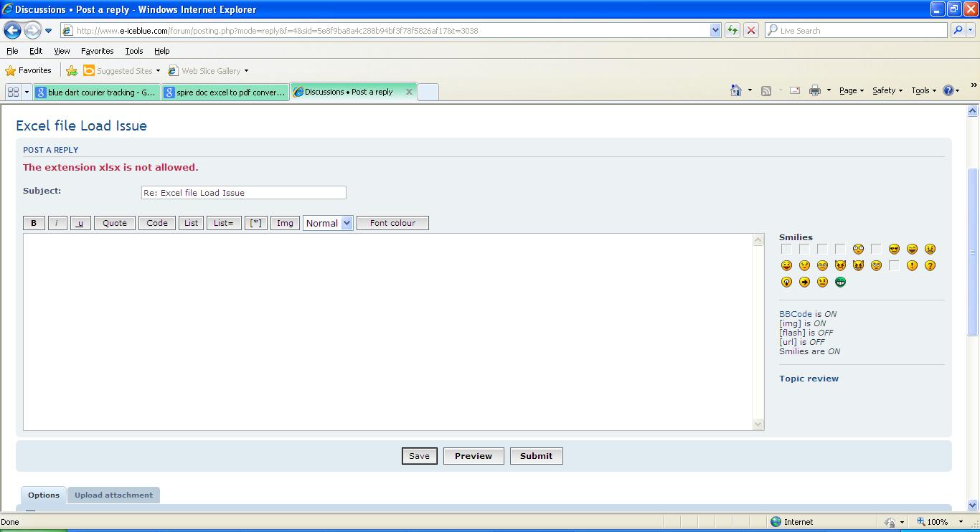980x532 pixels.
Task: Click the Read Mail envelope icon
Action: (795, 90)
